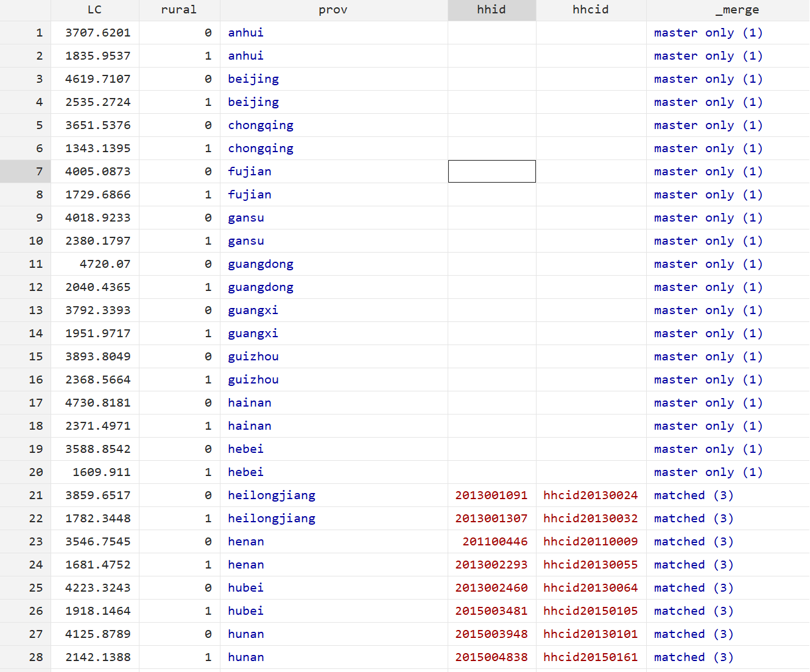The image size is (810, 672).
Task: Select row number 28 header
Action: (26, 657)
